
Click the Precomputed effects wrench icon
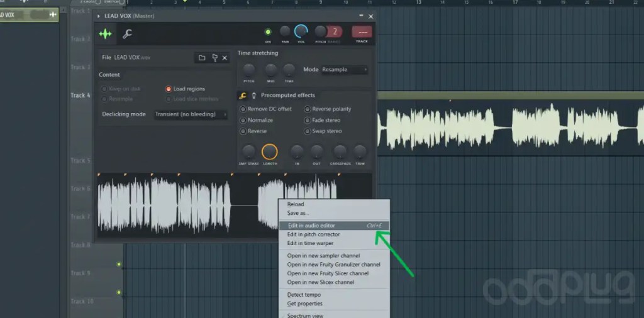point(243,96)
